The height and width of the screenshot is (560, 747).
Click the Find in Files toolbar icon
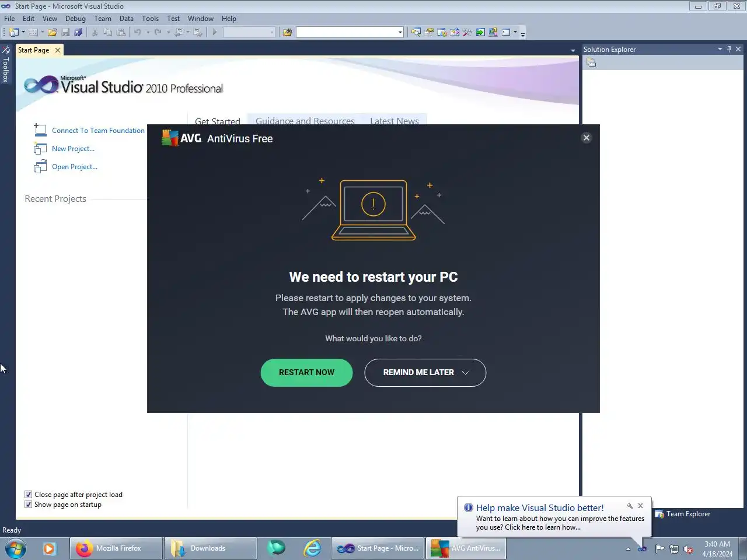287,32
